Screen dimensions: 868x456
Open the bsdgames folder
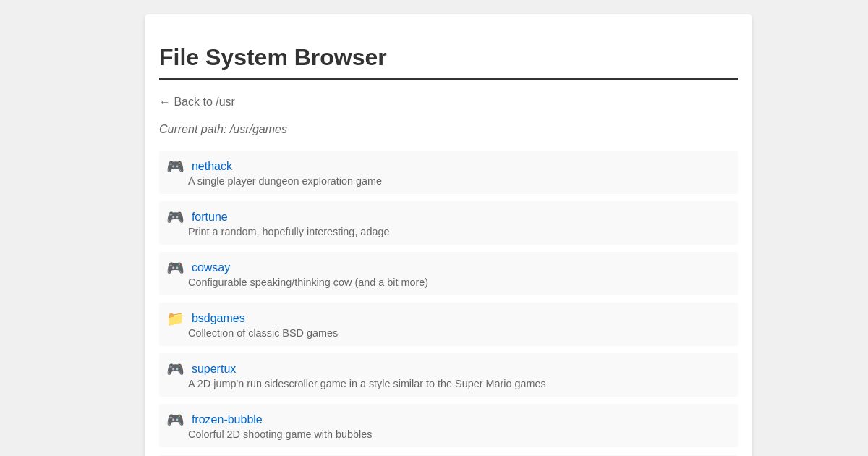(x=218, y=318)
